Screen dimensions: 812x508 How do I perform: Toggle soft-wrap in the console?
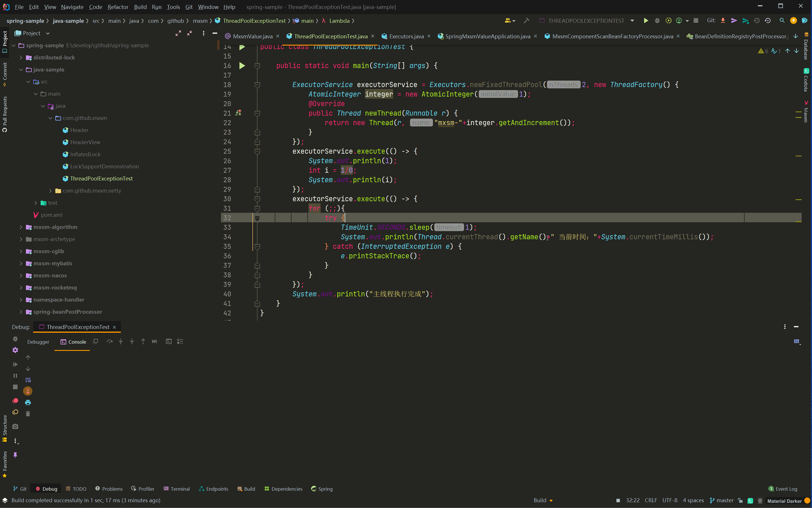click(x=28, y=380)
